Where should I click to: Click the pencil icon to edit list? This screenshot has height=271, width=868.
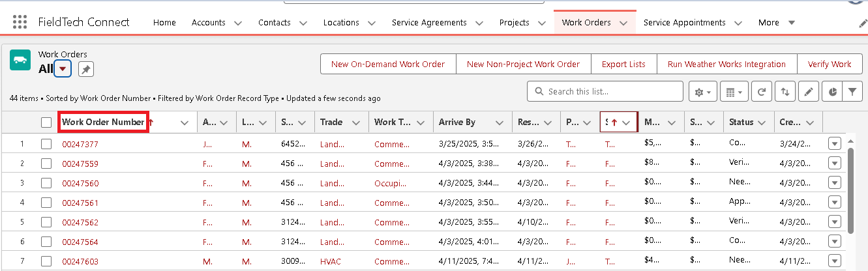[808, 92]
